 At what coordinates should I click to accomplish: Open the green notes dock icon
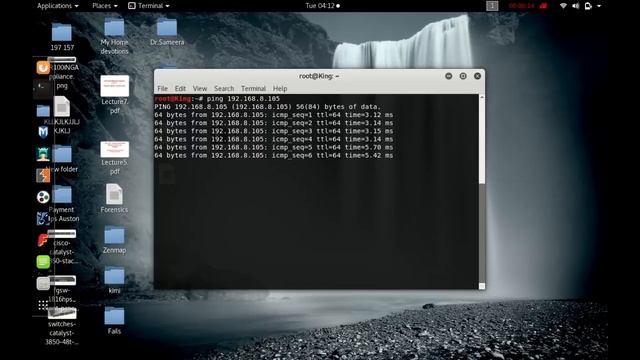[43, 262]
